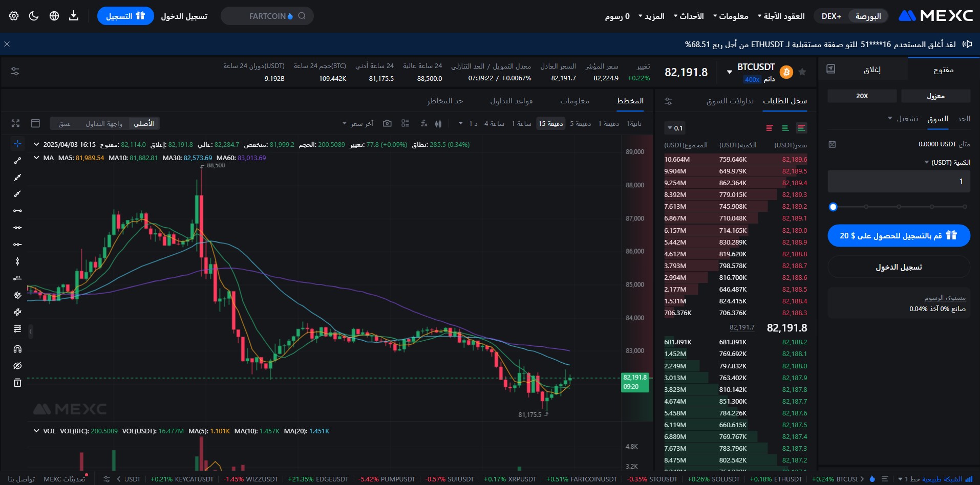Open chart grid settings icon
The height and width of the screenshot is (485, 980).
click(x=406, y=123)
